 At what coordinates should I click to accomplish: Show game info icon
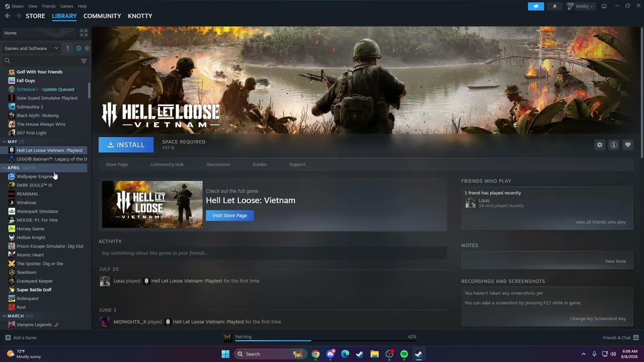(x=613, y=145)
